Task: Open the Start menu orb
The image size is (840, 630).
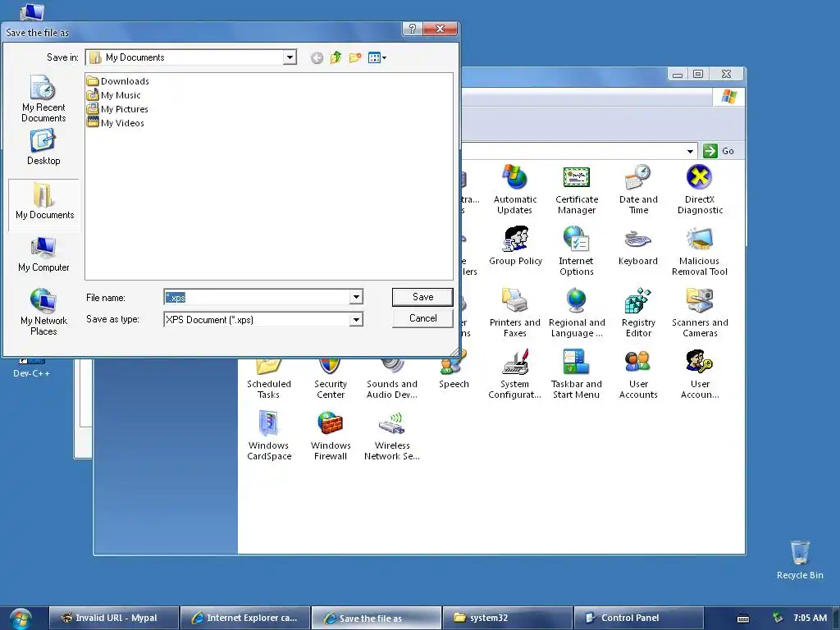Action: tap(21, 619)
